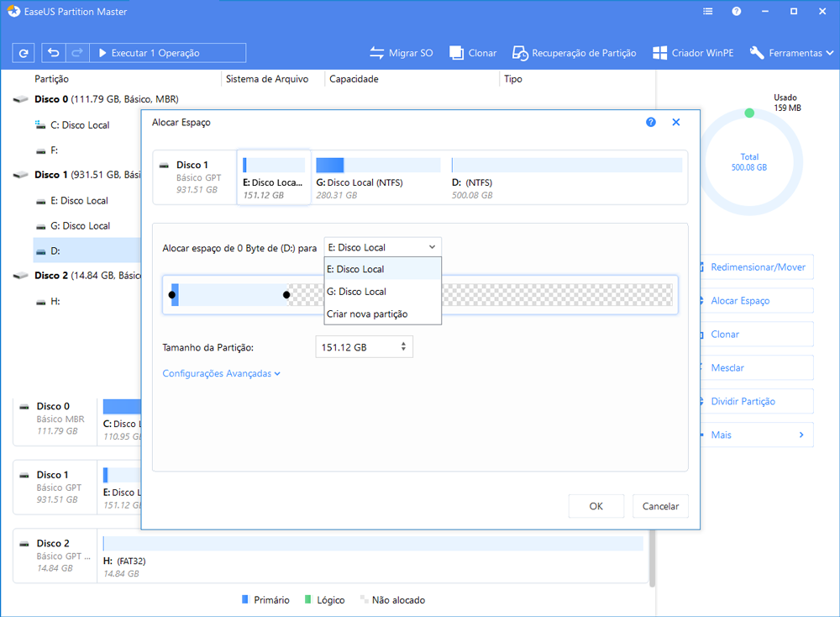Click the Tamanho da Partição stepper arrows
This screenshot has height=617, width=840.
(404, 347)
